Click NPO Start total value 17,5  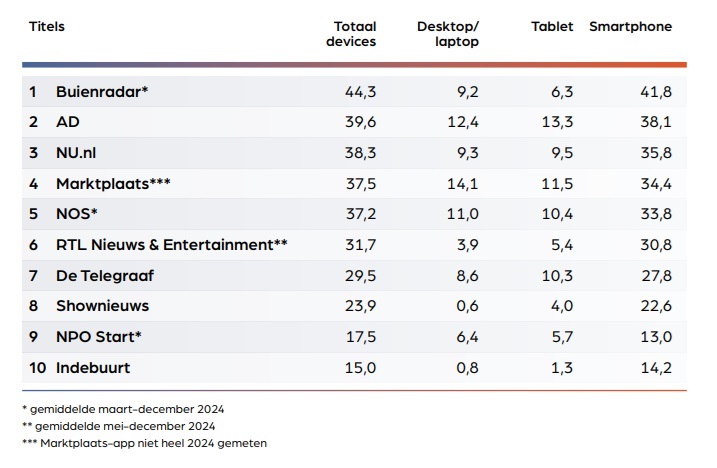click(361, 337)
